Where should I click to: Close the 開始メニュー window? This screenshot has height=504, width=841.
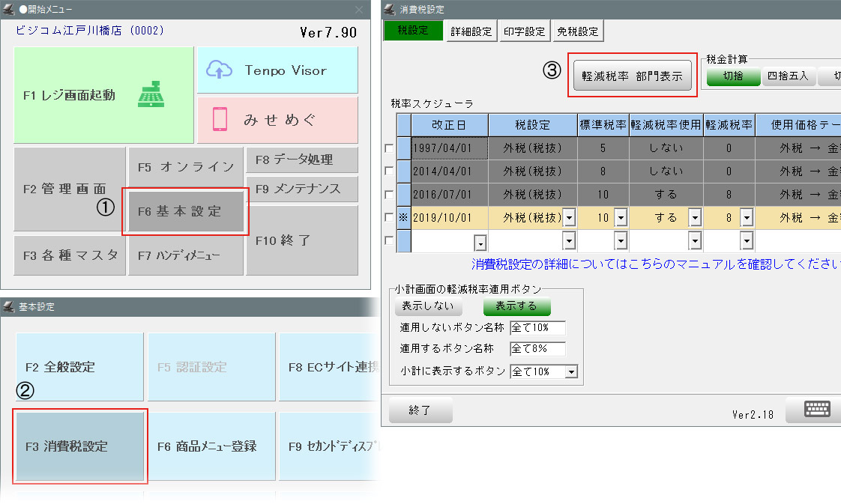tap(358, 9)
